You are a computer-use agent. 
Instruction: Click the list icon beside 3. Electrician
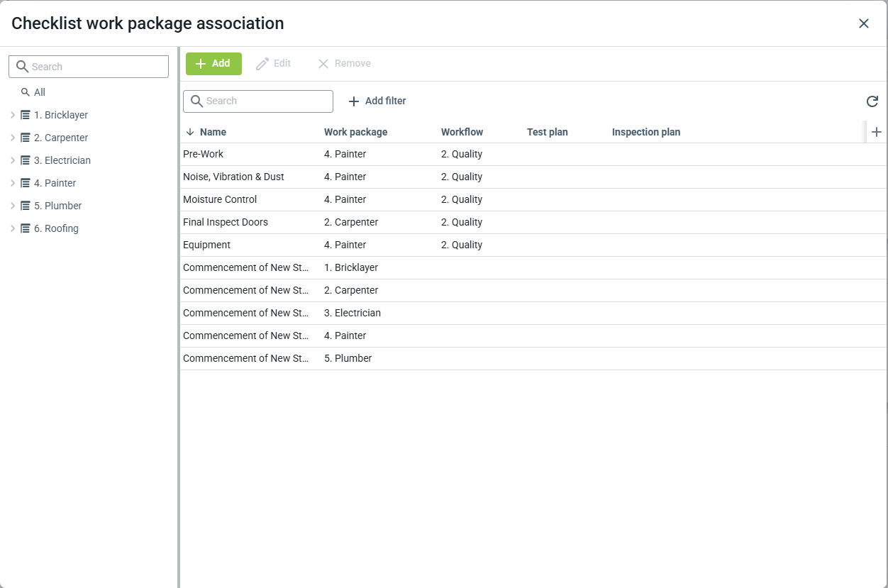pyautogui.click(x=26, y=160)
